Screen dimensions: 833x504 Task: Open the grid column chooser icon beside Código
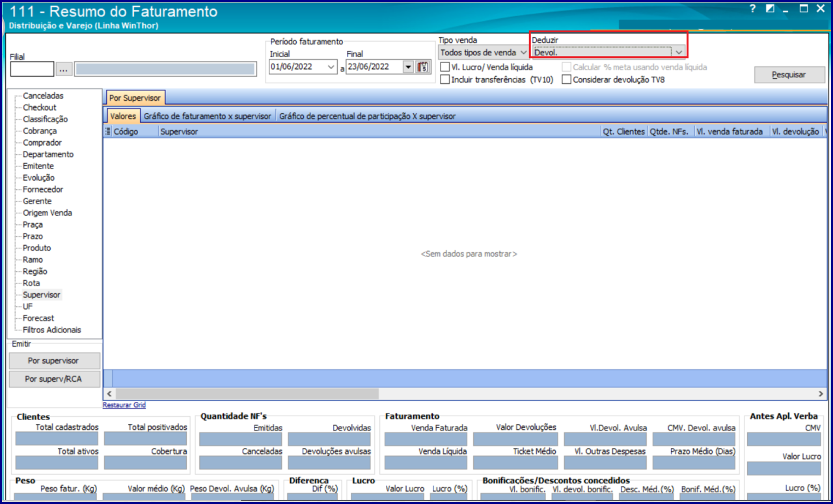click(108, 131)
